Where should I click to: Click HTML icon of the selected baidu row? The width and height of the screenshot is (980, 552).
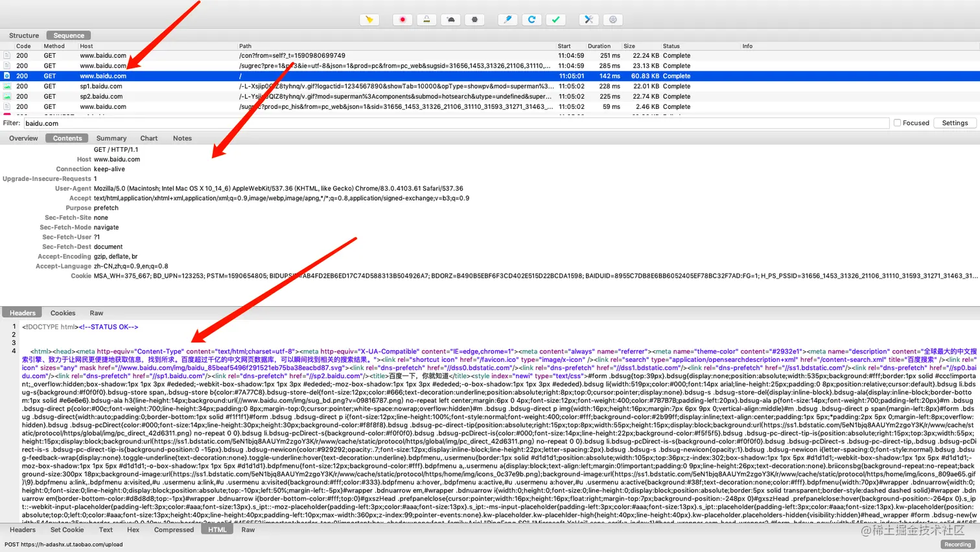7,76
